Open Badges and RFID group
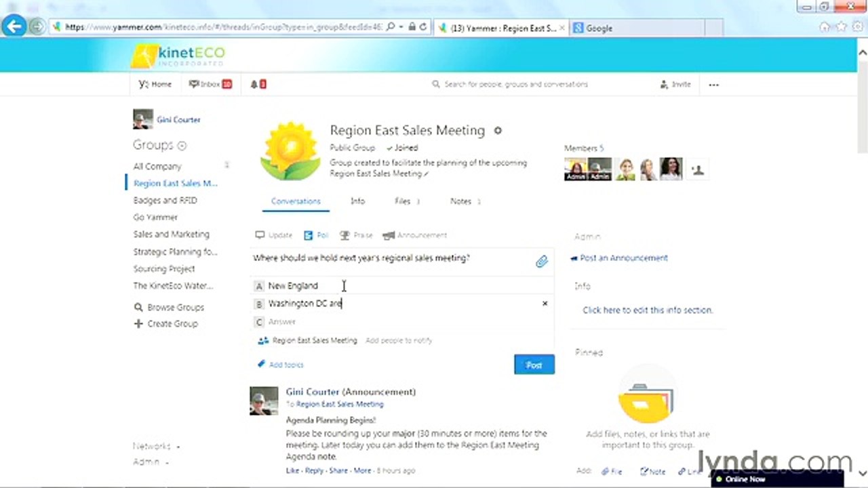 pos(165,201)
